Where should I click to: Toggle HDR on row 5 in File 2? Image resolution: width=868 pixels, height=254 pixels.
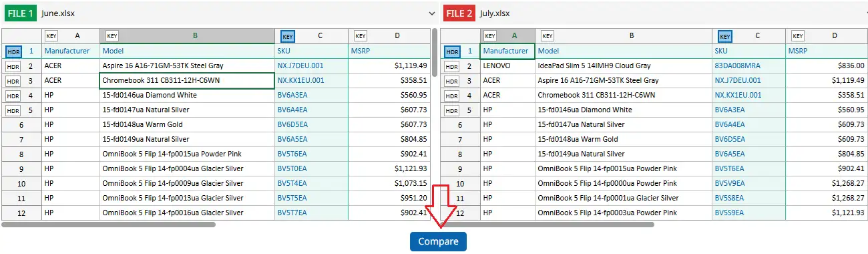tap(452, 110)
